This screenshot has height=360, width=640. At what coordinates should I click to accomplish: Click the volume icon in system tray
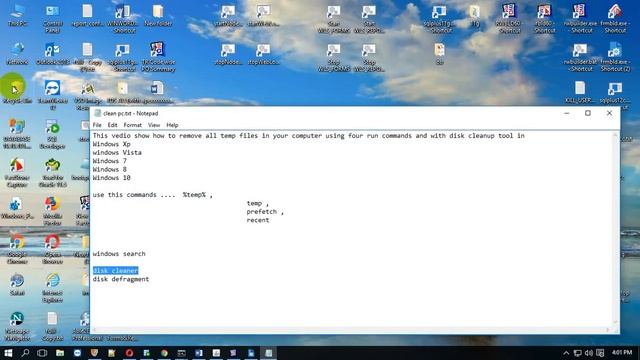[x=589, y=353]
